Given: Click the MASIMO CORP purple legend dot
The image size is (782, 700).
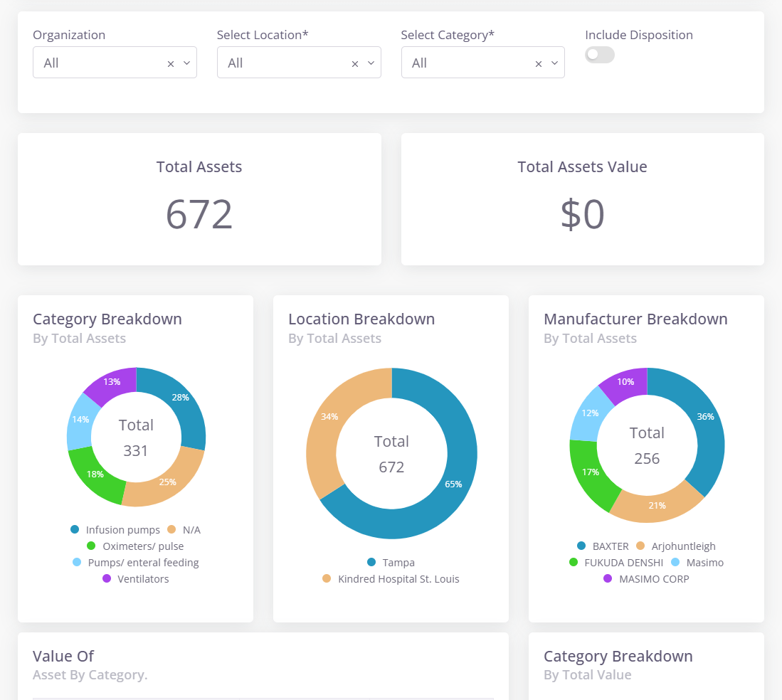Looking at the screenshot, I should tap(608, 579).
